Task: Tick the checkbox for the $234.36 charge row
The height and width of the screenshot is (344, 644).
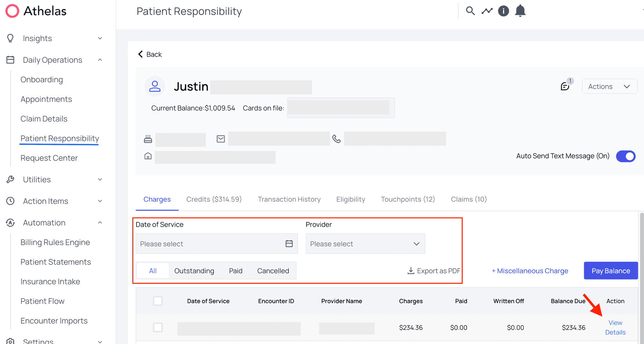Action: coord(158,327)
